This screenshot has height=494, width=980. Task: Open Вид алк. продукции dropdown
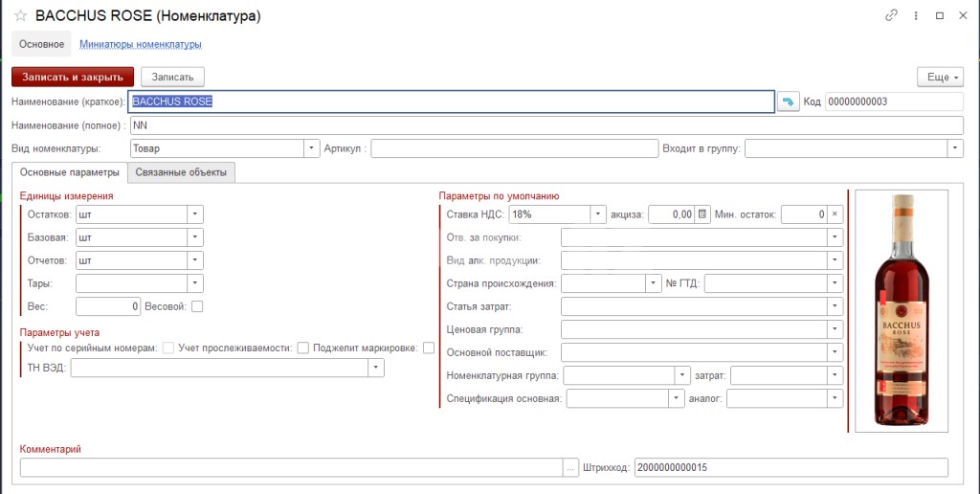click(835, 260)
